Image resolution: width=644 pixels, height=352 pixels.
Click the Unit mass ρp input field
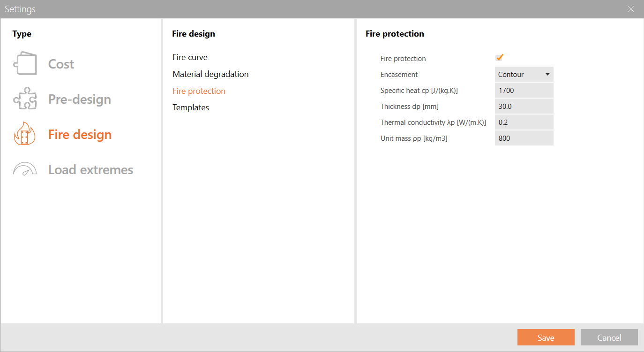coord(524,138)
